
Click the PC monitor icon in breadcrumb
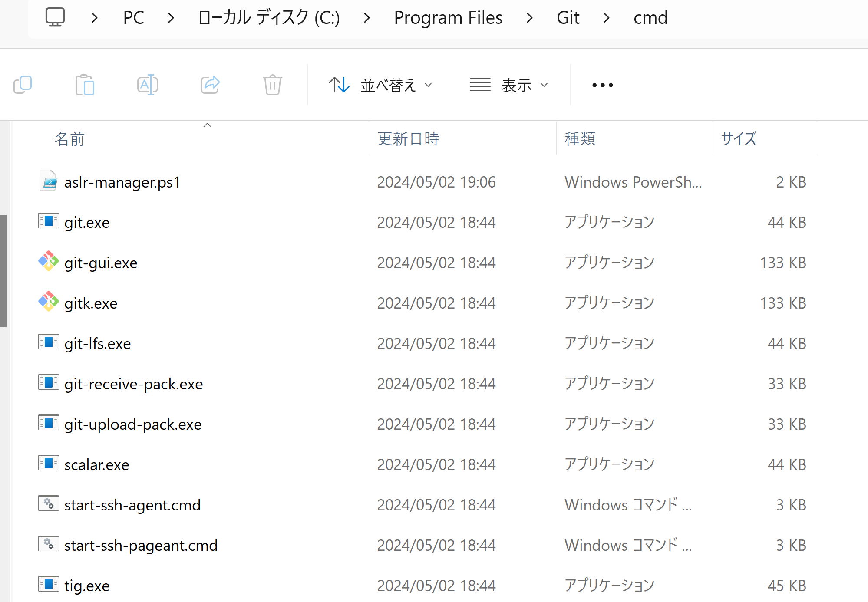[x=55, y=17]
